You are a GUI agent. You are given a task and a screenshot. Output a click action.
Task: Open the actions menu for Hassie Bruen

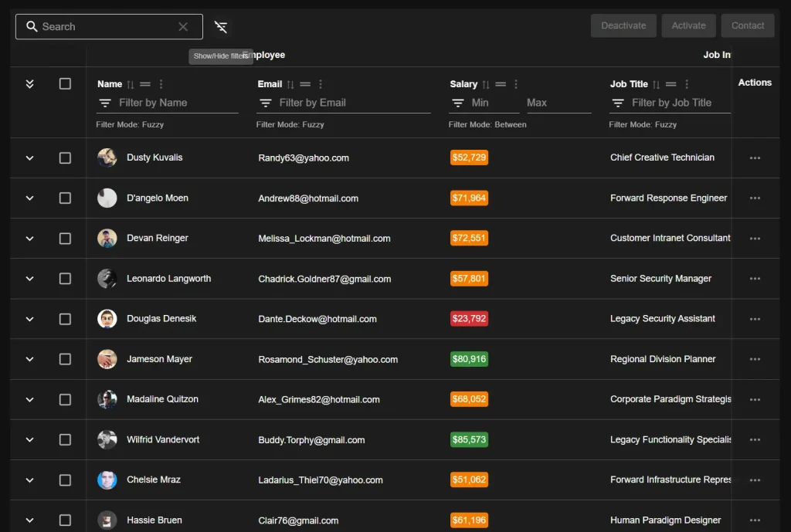[755, 520]
